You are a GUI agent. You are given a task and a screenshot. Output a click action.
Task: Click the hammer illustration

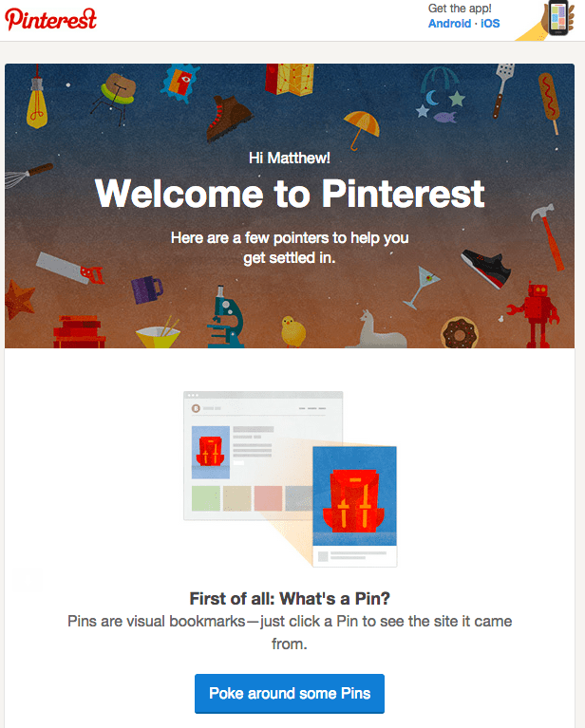point(548,236)
